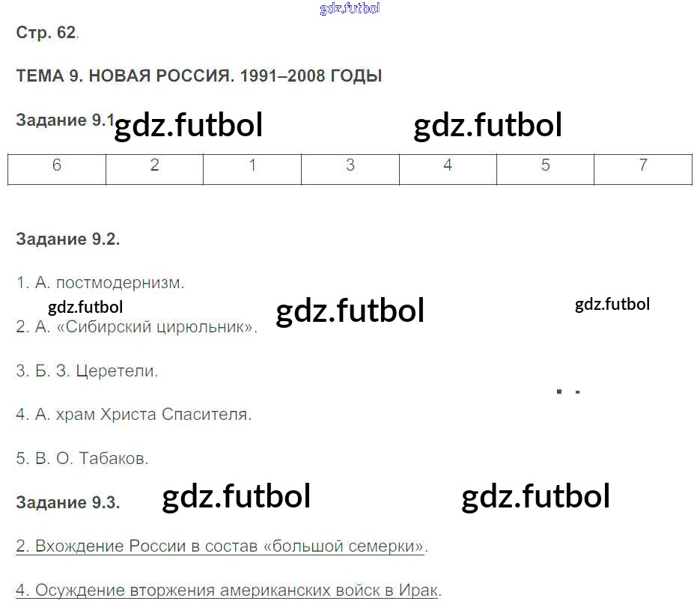Click the «Задание 9.3.» heading
Screen dimensions: 700x610
[x=67, y=503]
